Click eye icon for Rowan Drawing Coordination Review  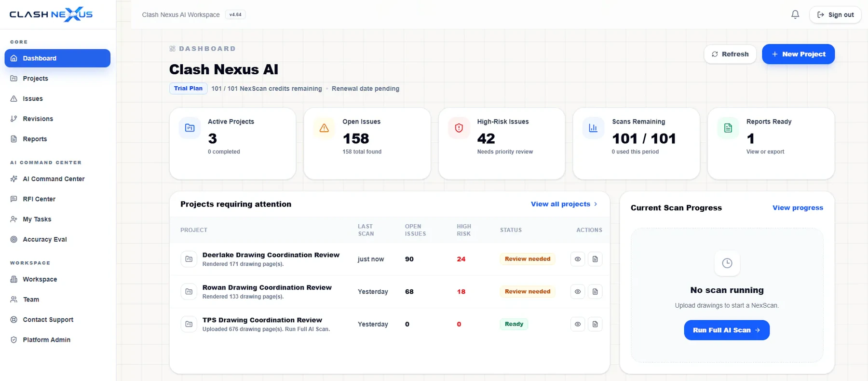tap(578, 292)
